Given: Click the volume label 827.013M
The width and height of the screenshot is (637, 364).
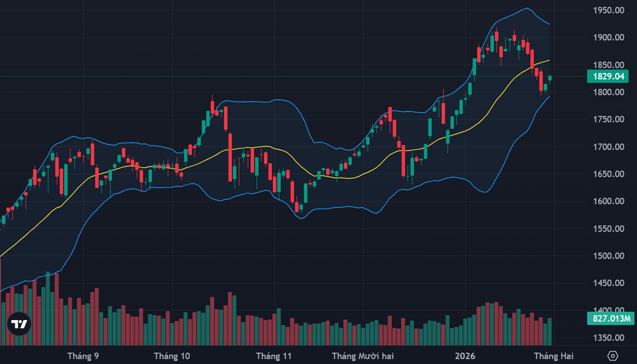Looking at the screenshot, I should (610, 319).
